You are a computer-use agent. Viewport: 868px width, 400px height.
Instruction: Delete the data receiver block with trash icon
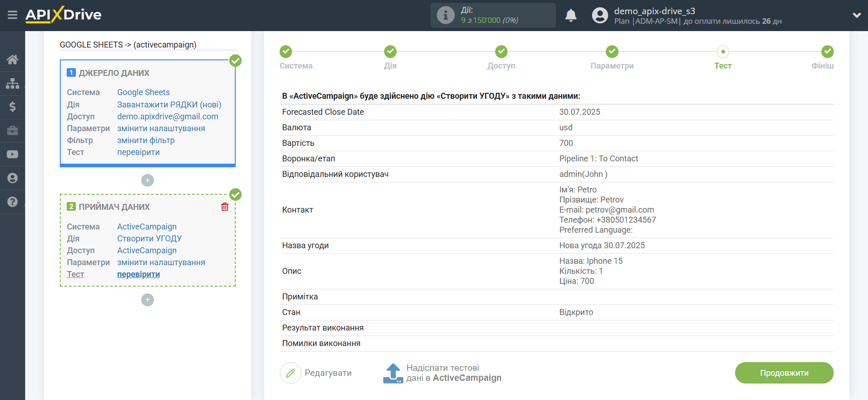coord(225,207)
